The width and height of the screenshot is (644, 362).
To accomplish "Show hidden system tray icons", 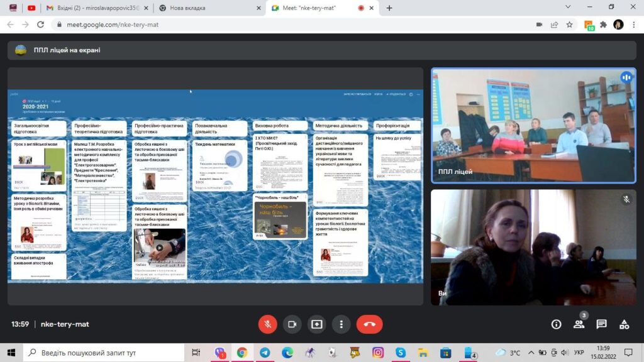I will tap(531, 353).
